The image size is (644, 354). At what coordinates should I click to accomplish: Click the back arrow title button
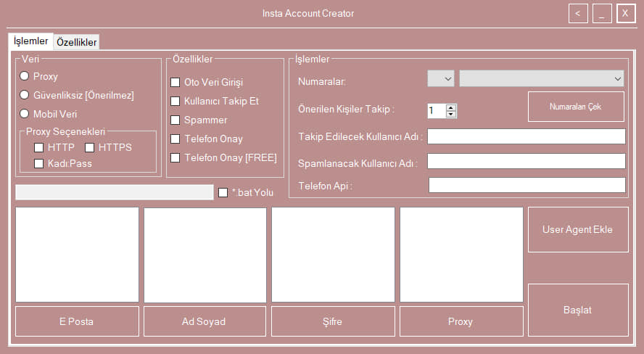point(578,14)
